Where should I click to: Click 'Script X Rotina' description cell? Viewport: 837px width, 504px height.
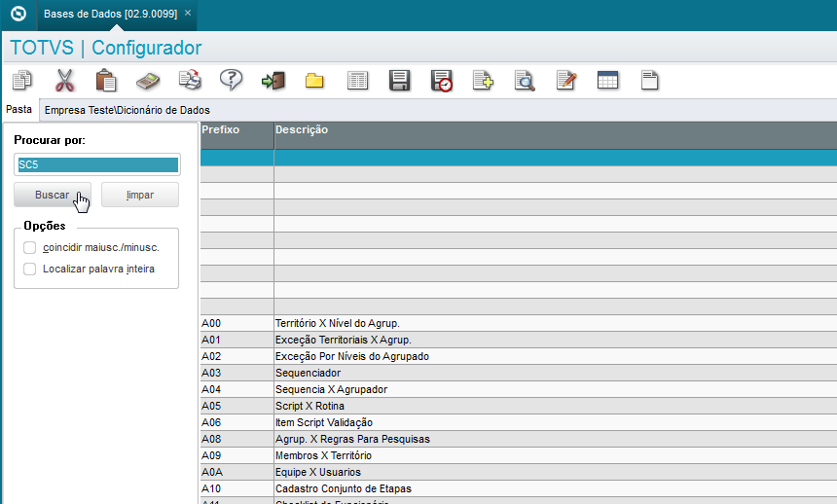pos(309,407)
